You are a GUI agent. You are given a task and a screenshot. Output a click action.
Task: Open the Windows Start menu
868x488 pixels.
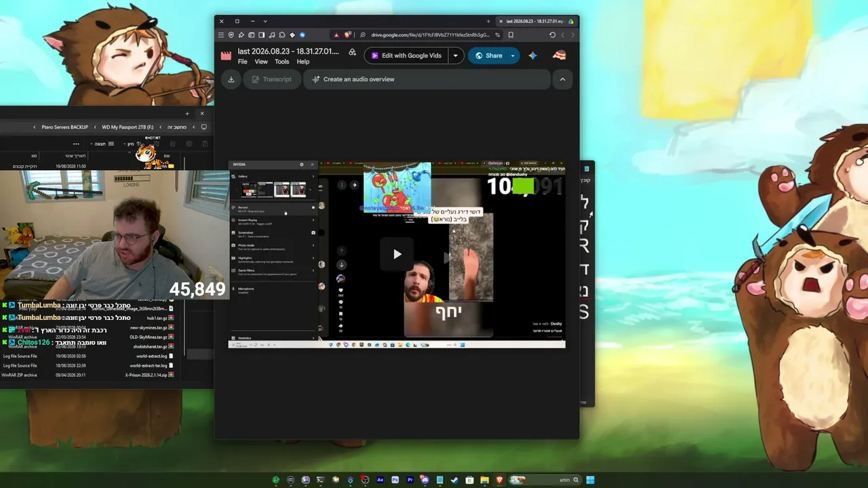(590, 480)
